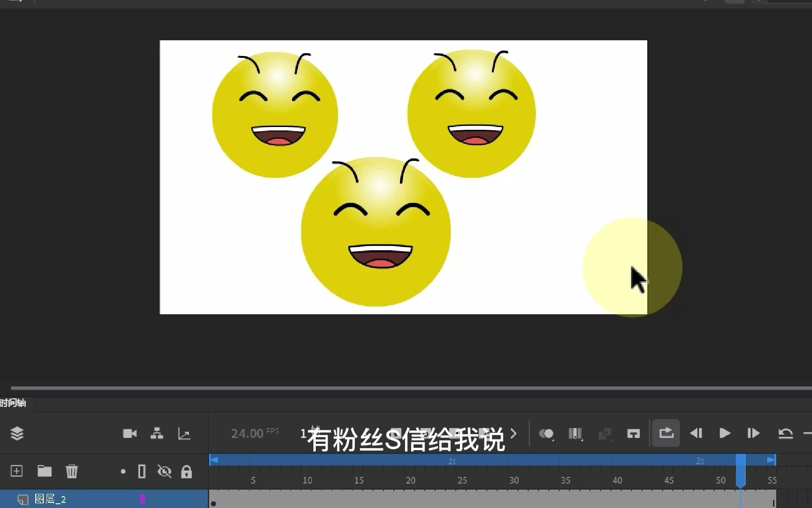Open the layer depth graph panel
Image resolution: width=812 pixels, height=508 pixels.
[x=184, y=434]
